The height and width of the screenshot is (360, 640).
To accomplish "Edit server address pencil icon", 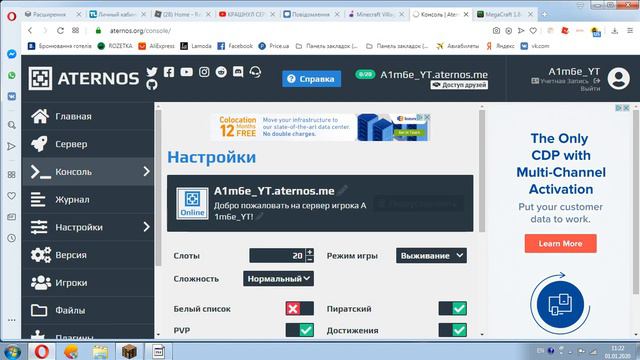I will [343, 190].
